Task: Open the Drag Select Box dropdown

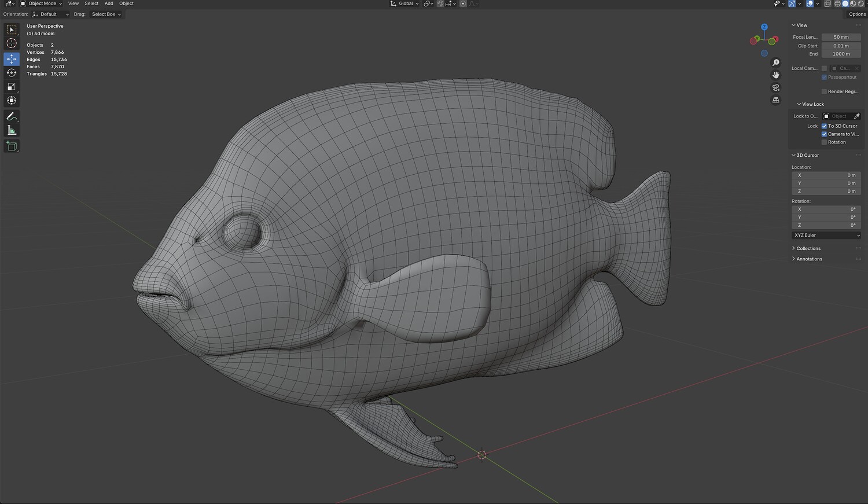Action: pyautogui.click(x=106, y=14)
